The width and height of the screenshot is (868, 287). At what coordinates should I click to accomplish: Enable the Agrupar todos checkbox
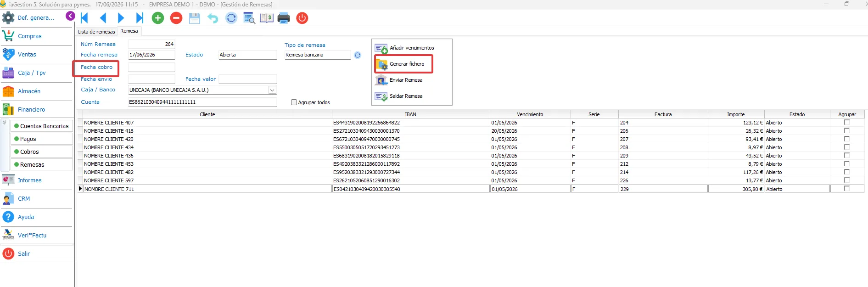[294, 102]
